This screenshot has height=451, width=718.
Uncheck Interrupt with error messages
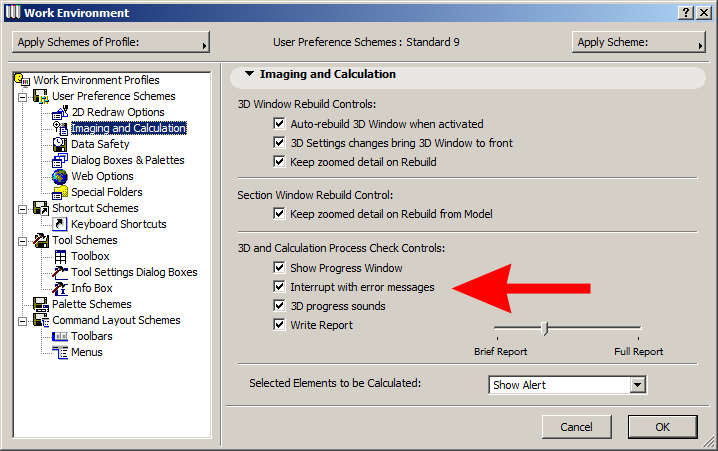[x=279, y=287]
